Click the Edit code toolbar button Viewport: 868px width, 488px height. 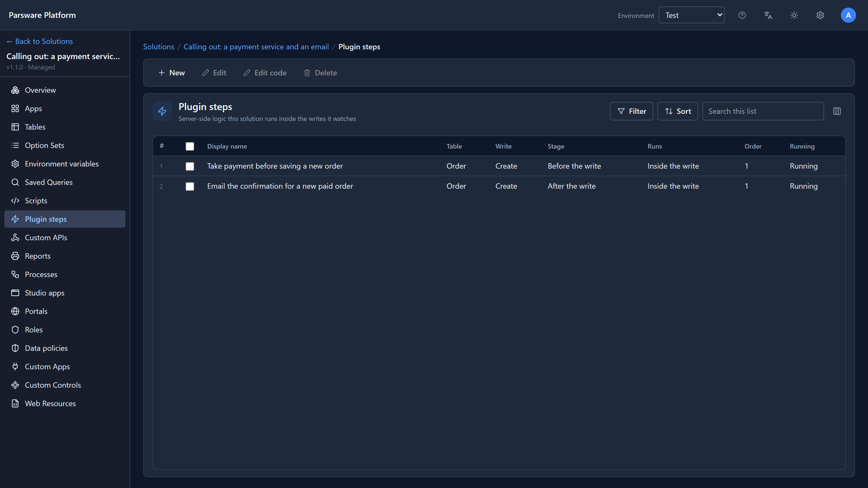tap(265, 73)
